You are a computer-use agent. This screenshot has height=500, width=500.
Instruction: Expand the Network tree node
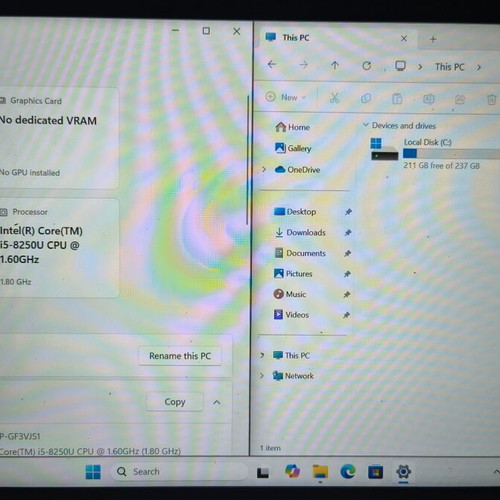(x=262, y=376)
